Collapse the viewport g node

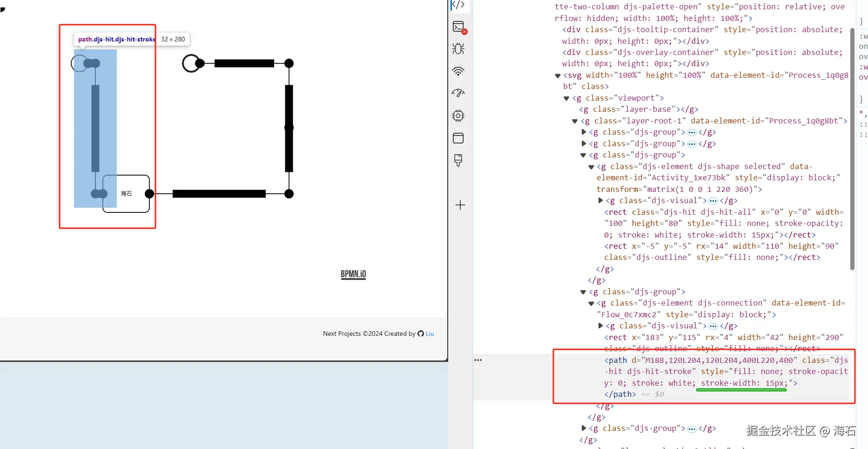click(x=566, y=98)
